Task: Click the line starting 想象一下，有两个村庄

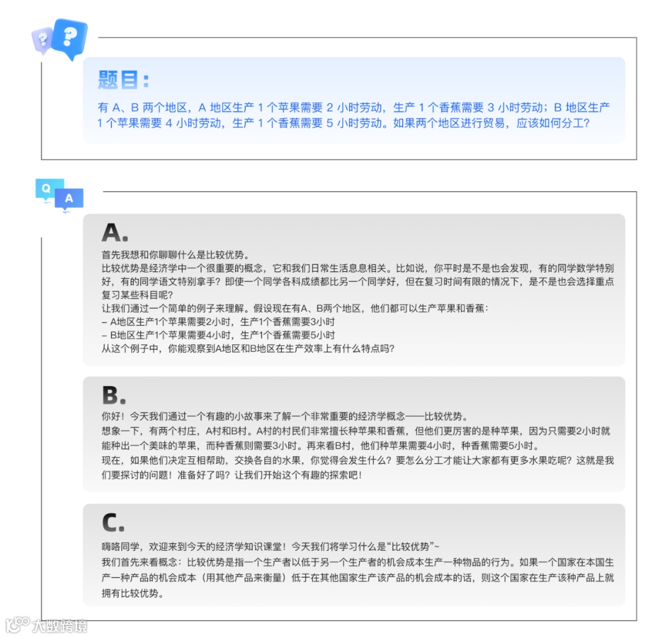Action: (x=356, y=431)
